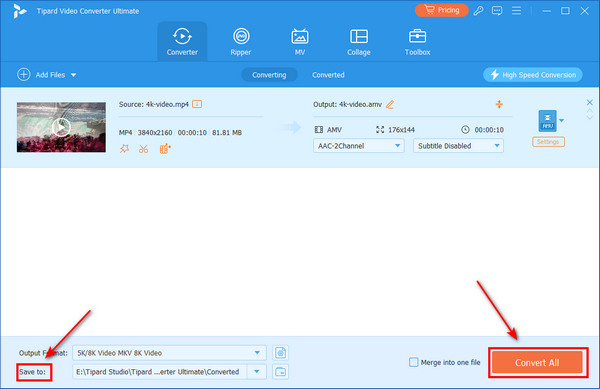Click the Add Files plus icon
The image size is (600, 389).
(23, 74)
